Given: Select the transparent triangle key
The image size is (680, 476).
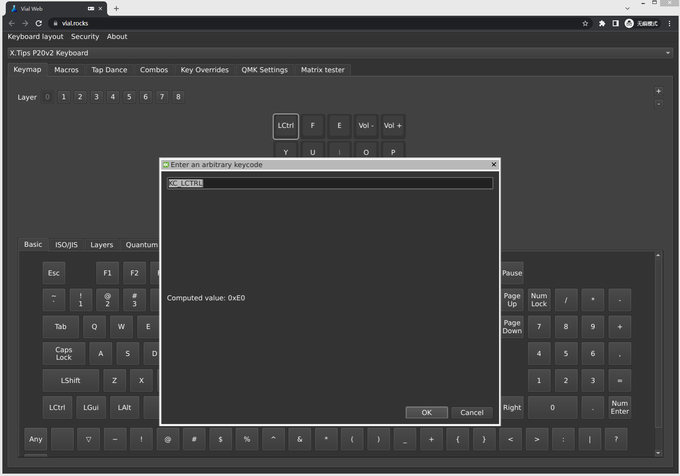Looking at the screenshot, I should coord(89,439).
